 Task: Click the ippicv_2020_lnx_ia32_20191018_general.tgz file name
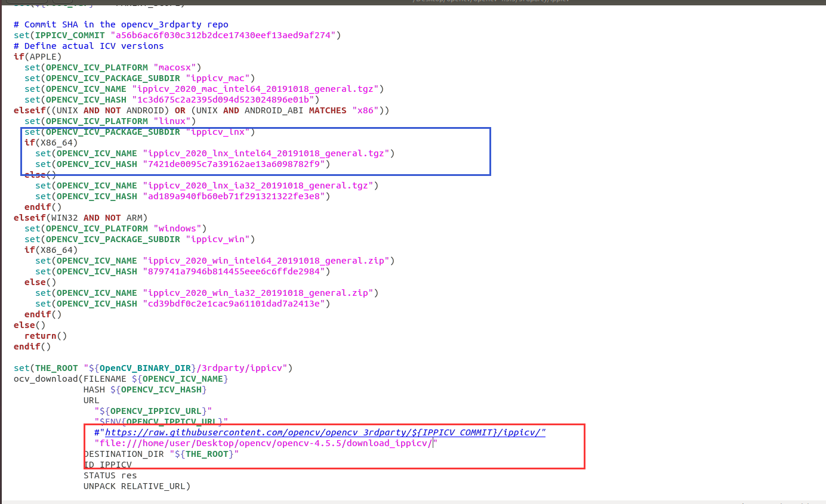tap(258, 185)
